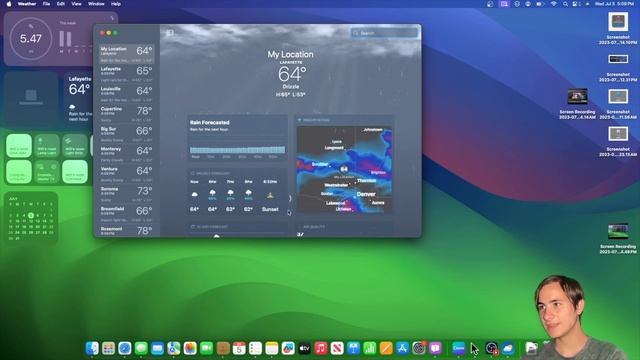
Task: Open the 5.47 desktop widget
Action: pos(60,38)
